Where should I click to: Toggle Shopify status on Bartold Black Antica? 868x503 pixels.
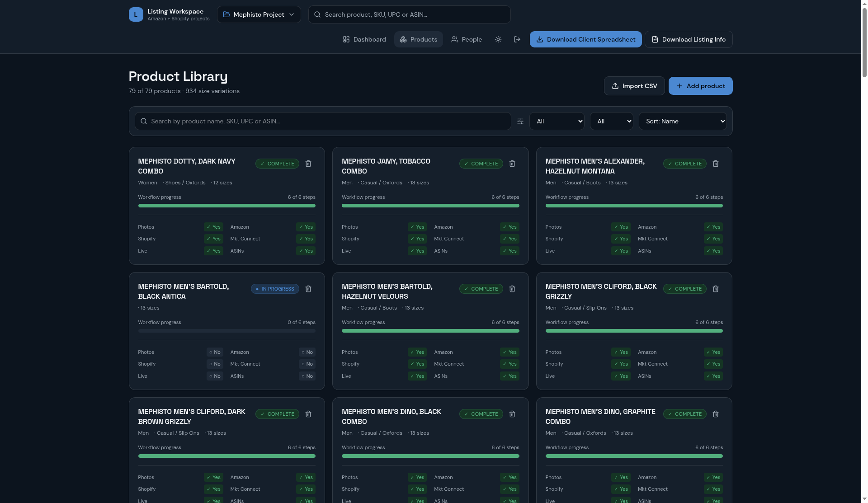tap(215, 364)
